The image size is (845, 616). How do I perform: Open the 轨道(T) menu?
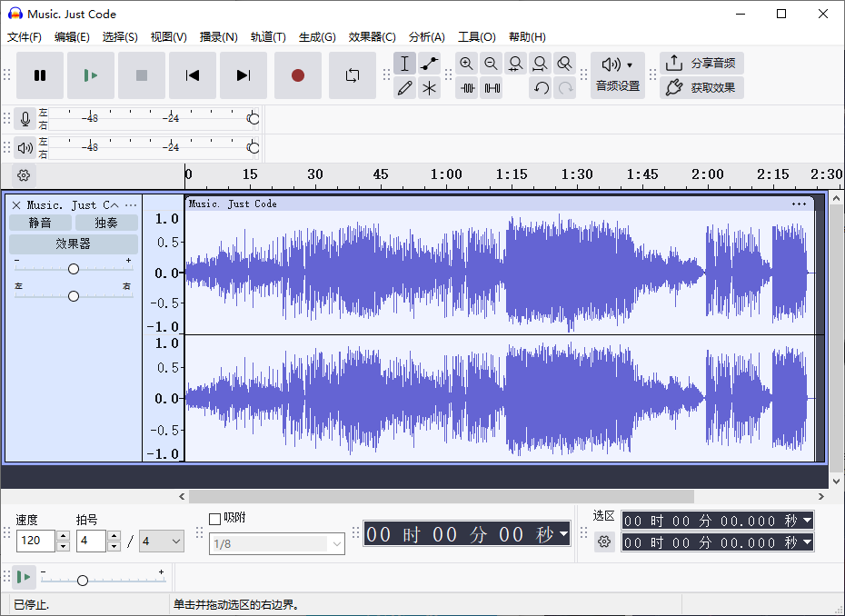coord(268,37)
